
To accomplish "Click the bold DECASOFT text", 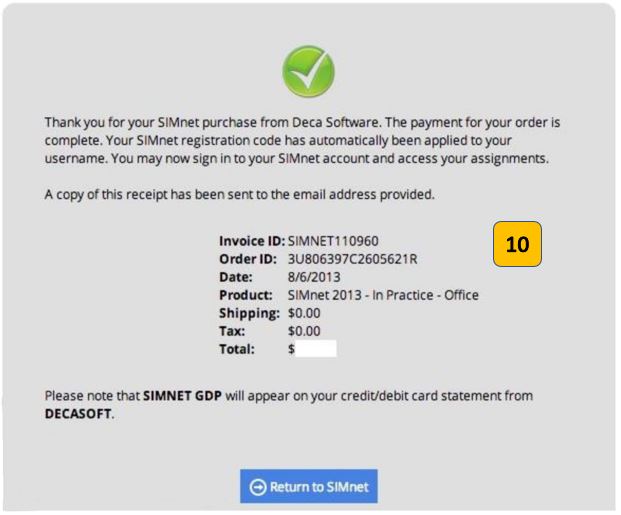I will 78,414.
